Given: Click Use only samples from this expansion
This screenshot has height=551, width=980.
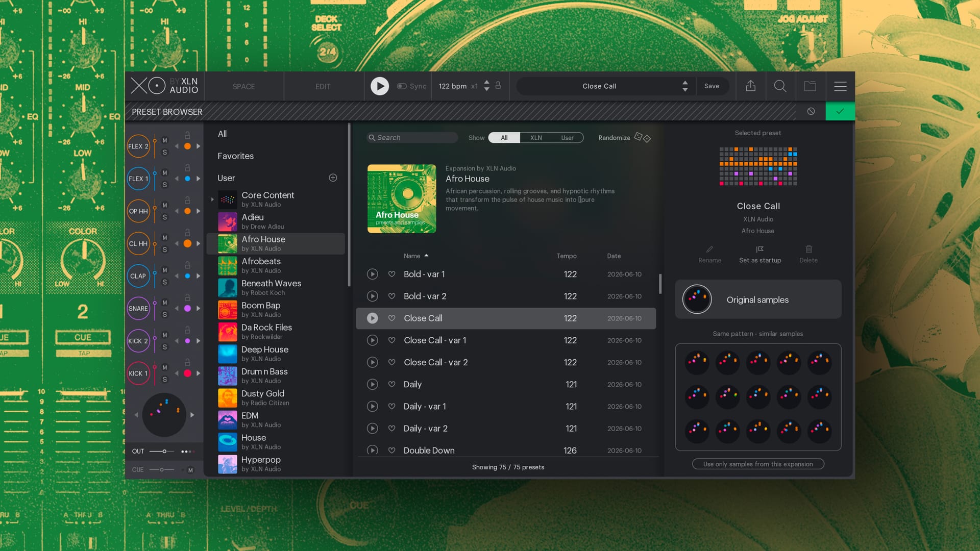Looking at the screenshot, I should (x=758, y=464).
